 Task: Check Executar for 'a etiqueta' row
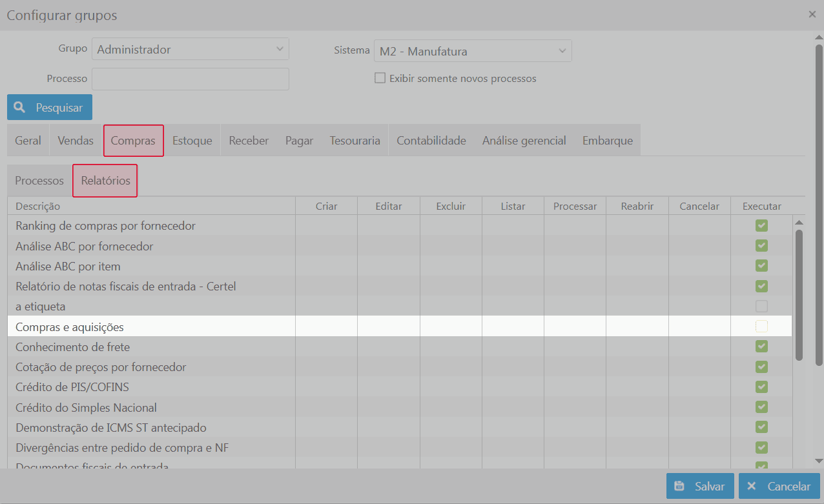pos(762,306)
